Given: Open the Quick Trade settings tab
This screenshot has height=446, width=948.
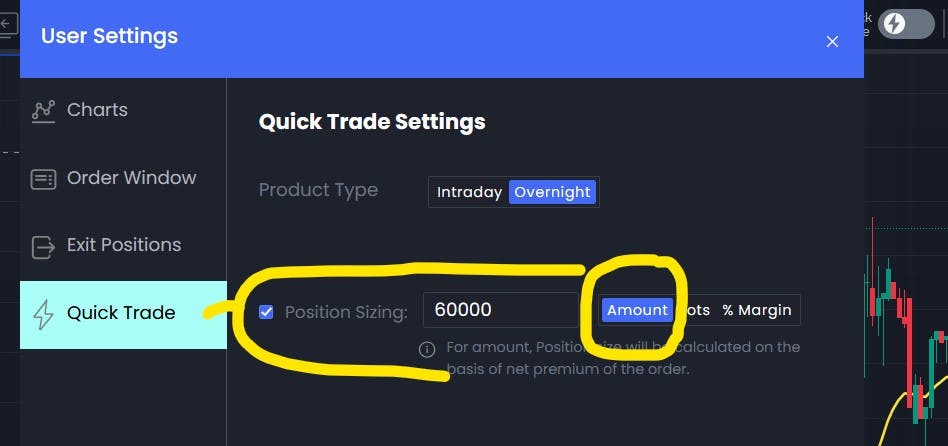Looking at the screenshot, I should (123, 313).
